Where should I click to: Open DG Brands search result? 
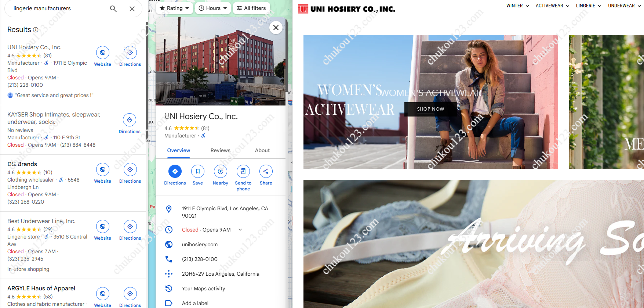[22, 164]
